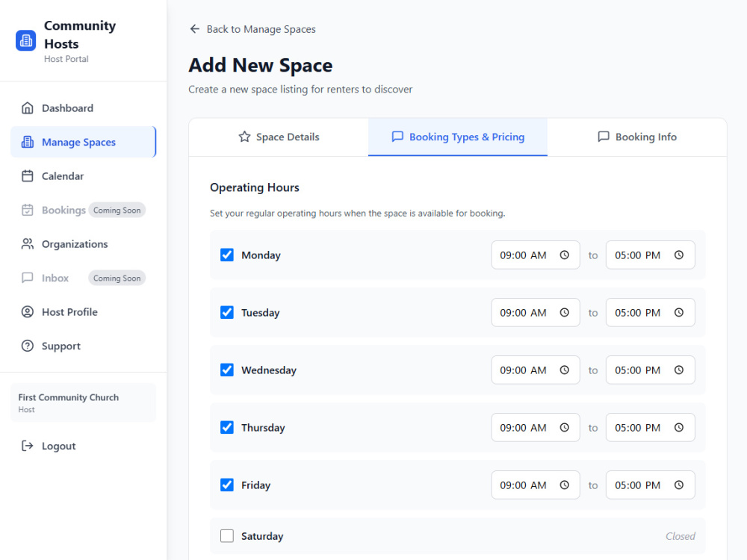Open Tuesday start time clock picker
Viewport: 747px width, 560px height.
(x=565, y=312)
